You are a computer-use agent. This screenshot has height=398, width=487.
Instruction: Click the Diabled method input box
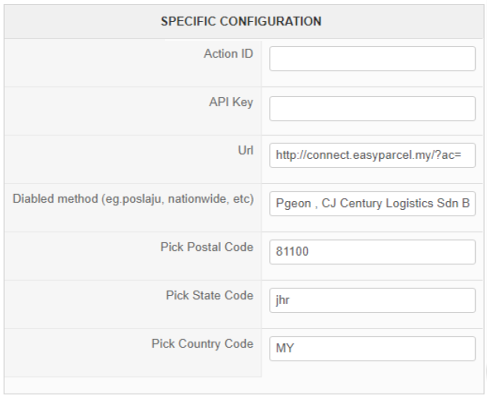[x=372, y=203]
